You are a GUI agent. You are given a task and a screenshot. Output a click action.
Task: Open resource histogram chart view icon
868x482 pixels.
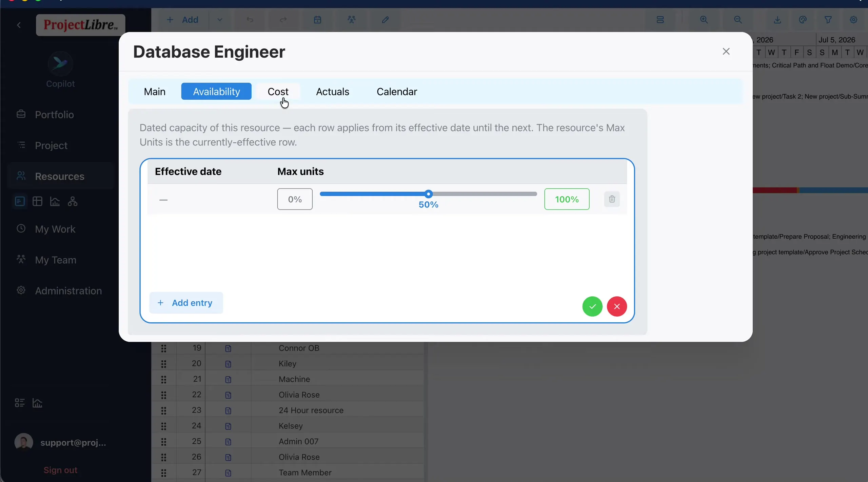click(x=55, y=201)
